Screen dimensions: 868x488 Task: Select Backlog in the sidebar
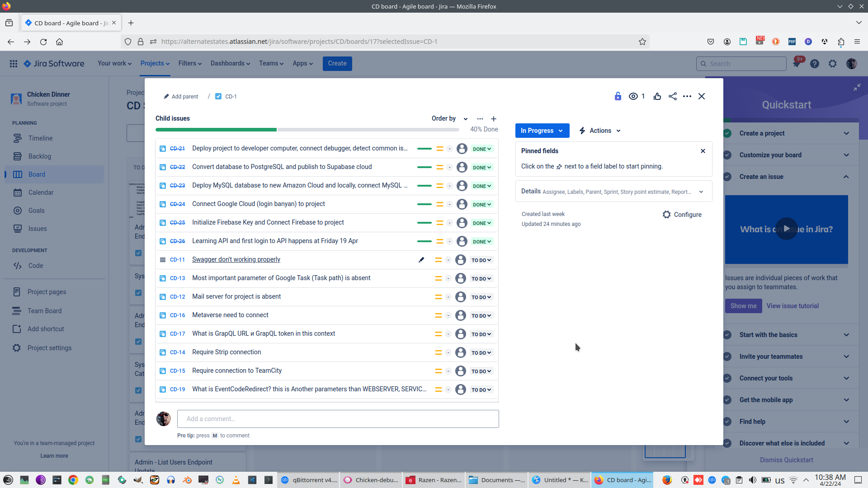tap(40, 156)
